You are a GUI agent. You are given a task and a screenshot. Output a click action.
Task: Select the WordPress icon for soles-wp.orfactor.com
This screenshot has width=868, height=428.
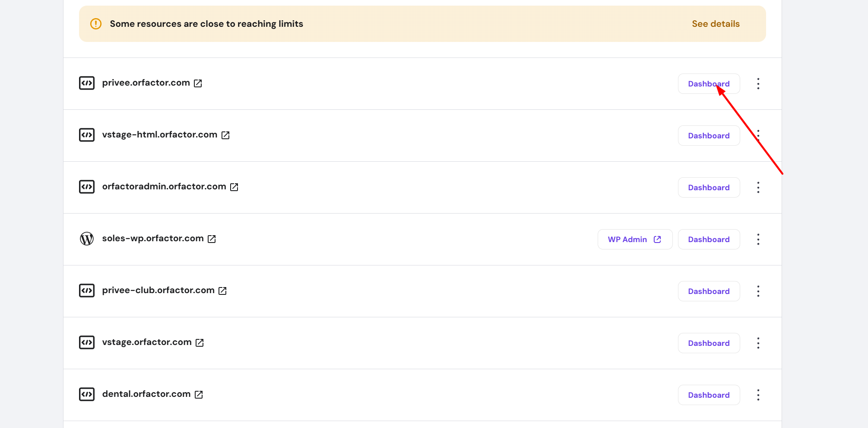[86, 239]
